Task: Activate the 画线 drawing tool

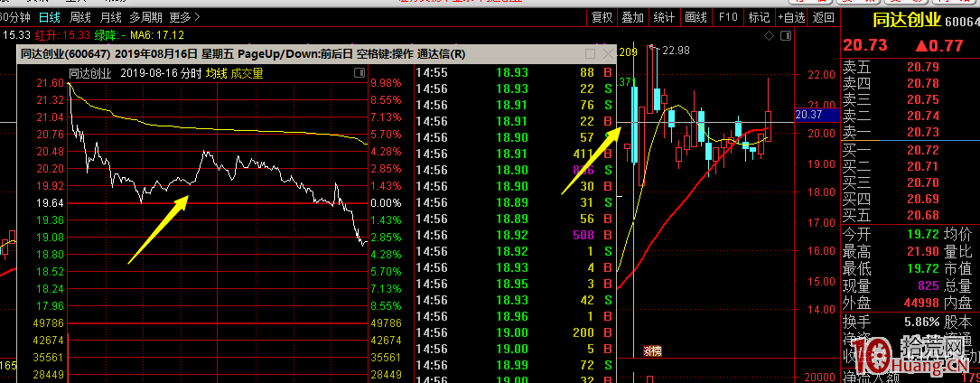Action: pos(695,17)
